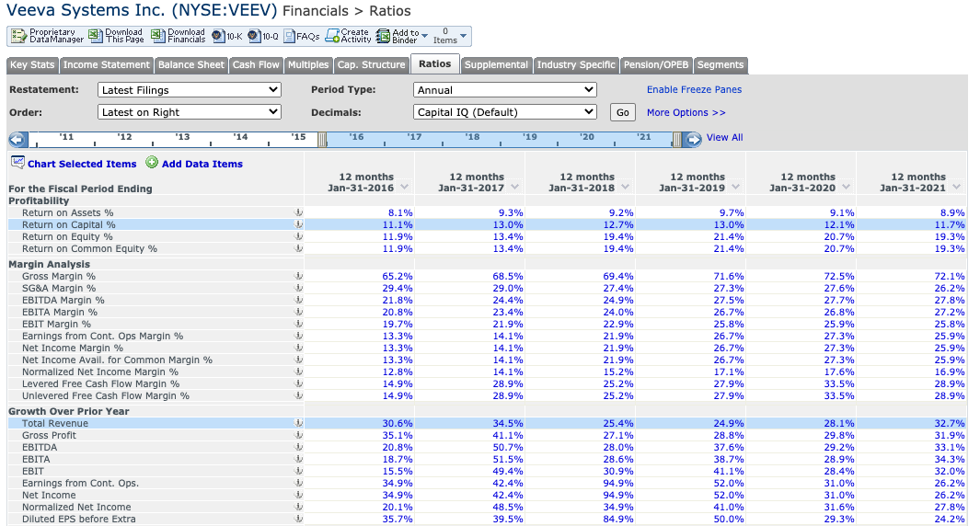Open the Restatement dropdown
980x526 pixels.
(x=190, y=90)
